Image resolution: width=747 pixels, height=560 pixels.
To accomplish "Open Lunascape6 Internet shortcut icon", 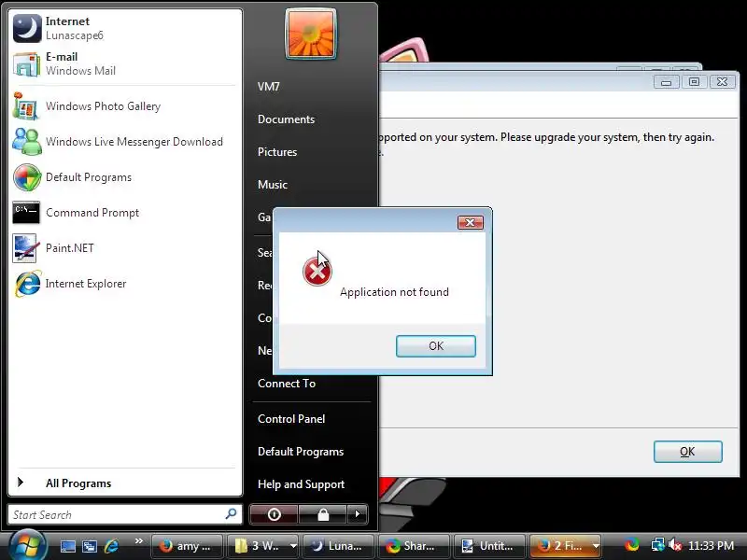I will coord(27,28).
